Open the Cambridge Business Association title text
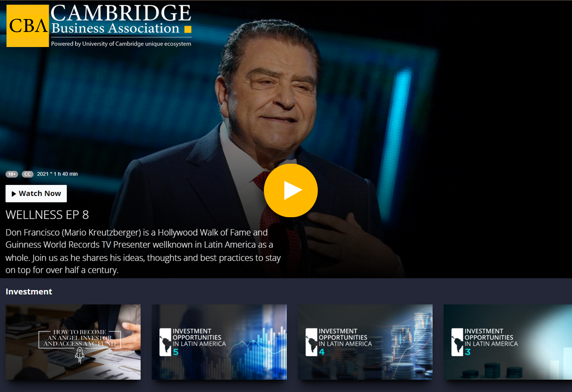Viewport: 572px width, 392px height. [121, 20]
